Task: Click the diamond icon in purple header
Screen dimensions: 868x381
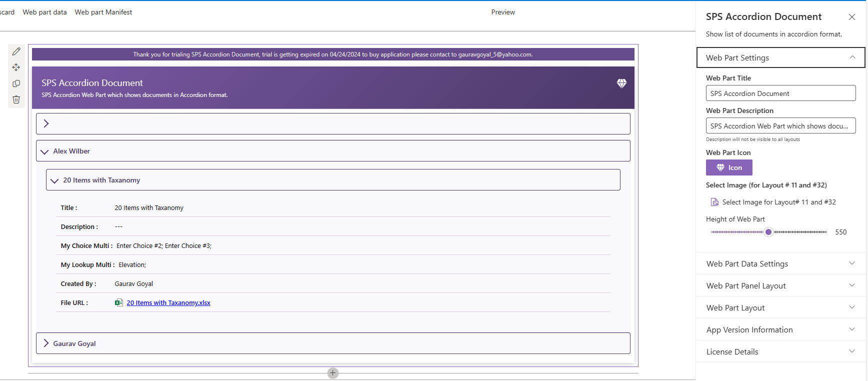Action: point(621,83)
